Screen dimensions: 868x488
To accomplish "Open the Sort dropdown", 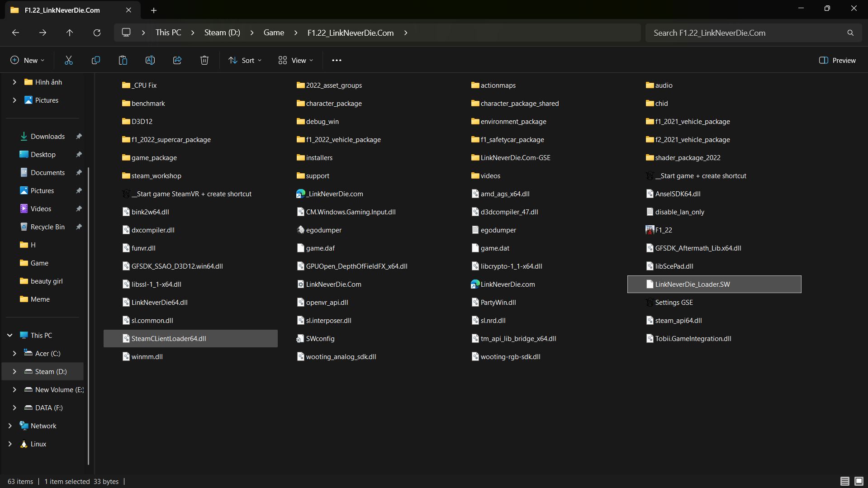I will pos(245,60).
